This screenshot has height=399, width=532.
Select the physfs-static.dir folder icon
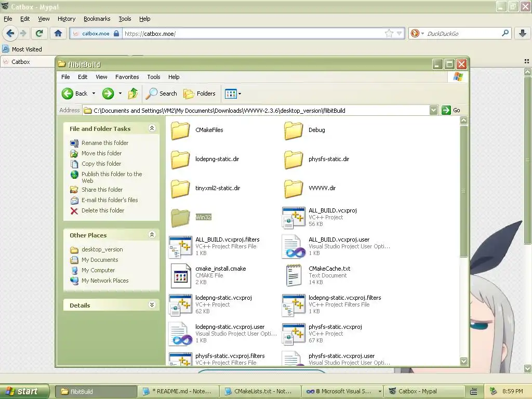[293, 160]
